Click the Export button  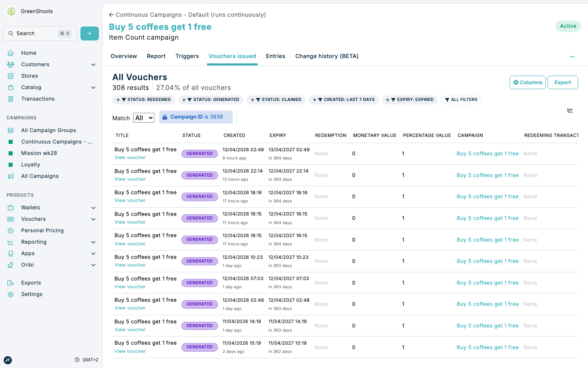click(563, 82)
